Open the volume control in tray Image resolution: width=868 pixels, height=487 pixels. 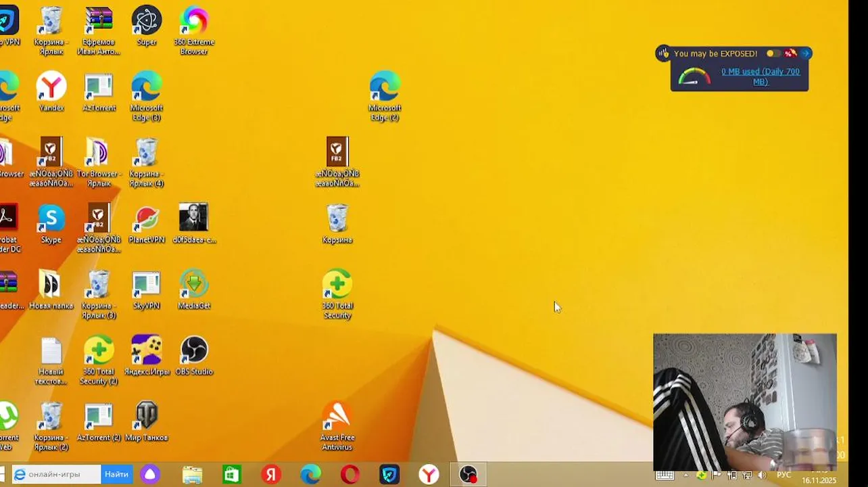[x=762, y=475]
